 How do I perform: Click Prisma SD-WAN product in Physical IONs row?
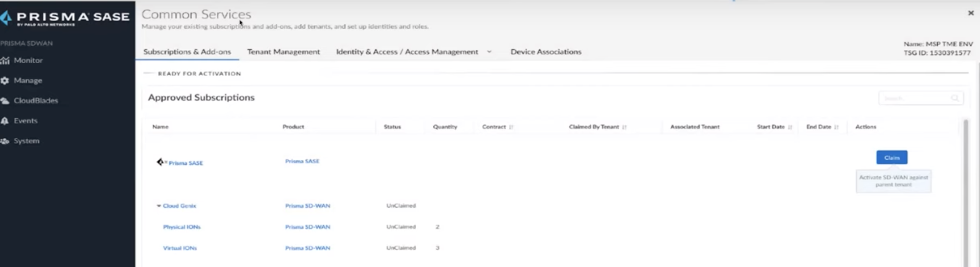point(308,227)
